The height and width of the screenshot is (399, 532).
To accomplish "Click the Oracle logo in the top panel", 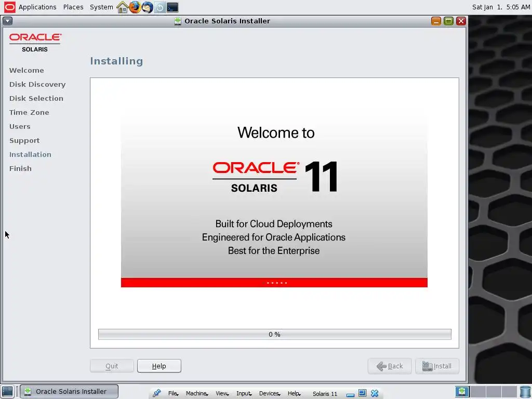I will click(x=9, y=7).
